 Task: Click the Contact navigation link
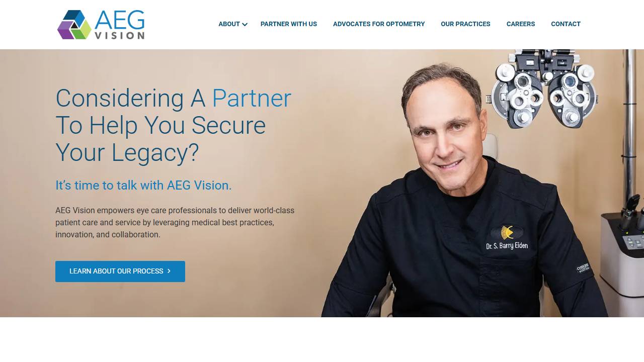(566, 24)
